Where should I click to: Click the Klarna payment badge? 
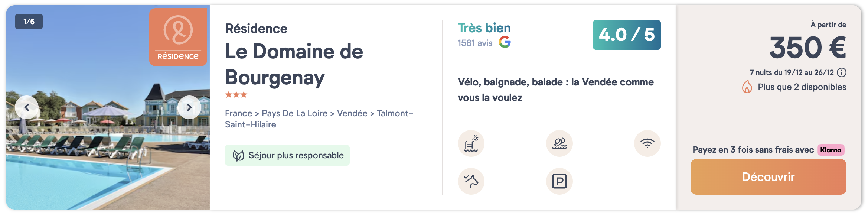pos(831,150)
